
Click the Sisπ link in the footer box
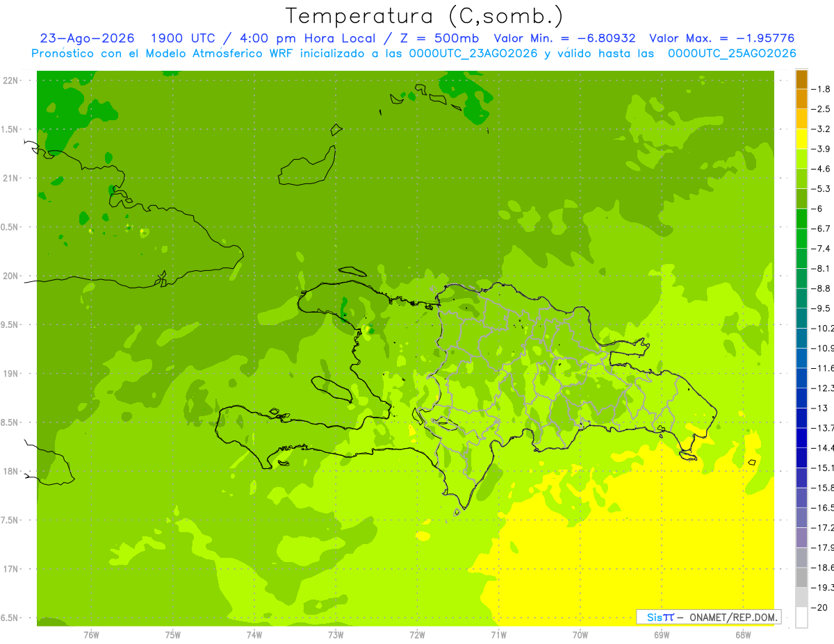[660, 617]
